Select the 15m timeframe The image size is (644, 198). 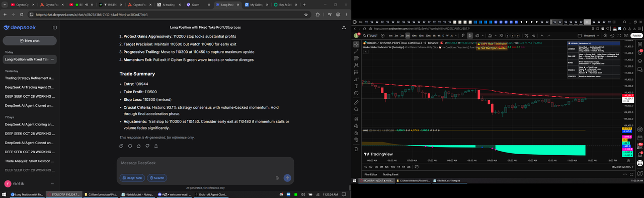click(421, 35)
